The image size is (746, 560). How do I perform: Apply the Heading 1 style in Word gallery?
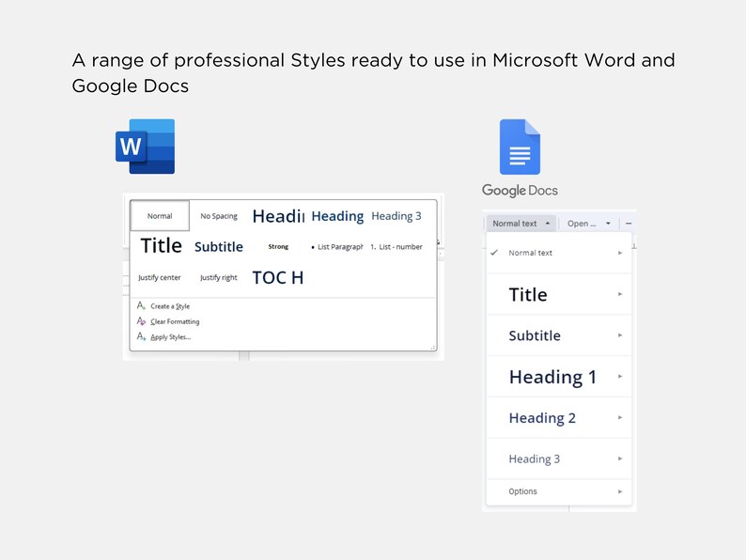point(278,216)
